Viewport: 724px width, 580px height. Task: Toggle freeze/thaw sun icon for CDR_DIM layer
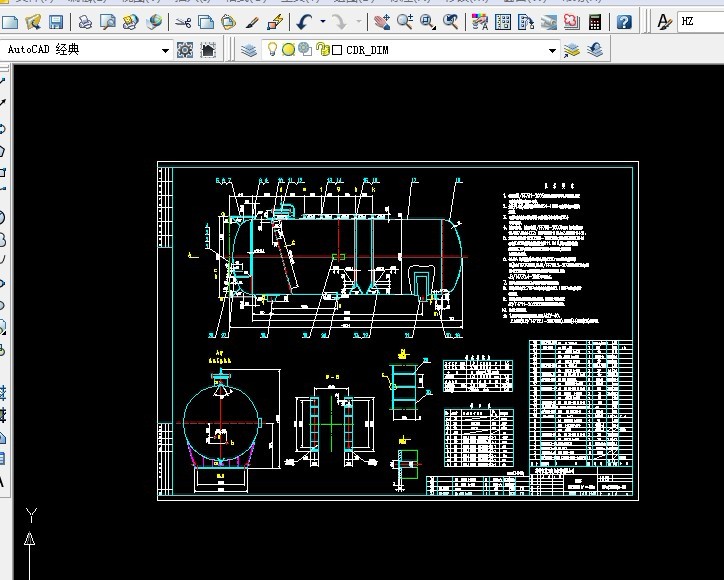[288, 50]
